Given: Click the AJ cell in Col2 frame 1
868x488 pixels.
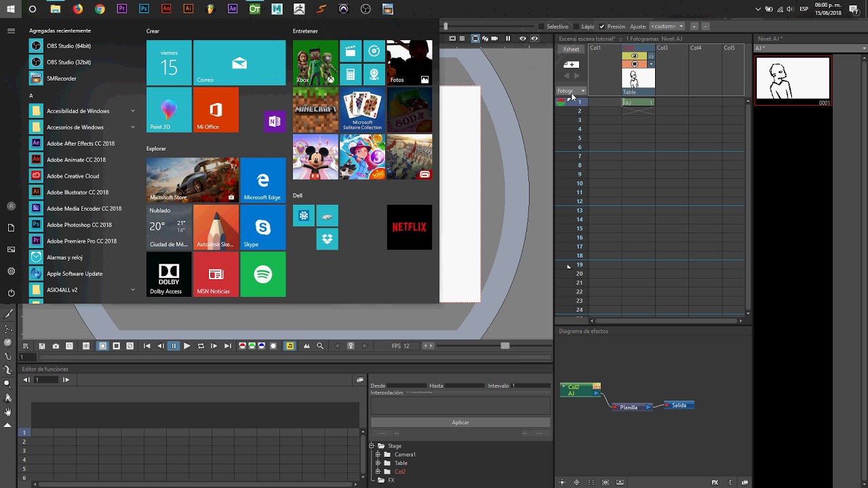Looking at the screenshot, I should click(638, 102).
